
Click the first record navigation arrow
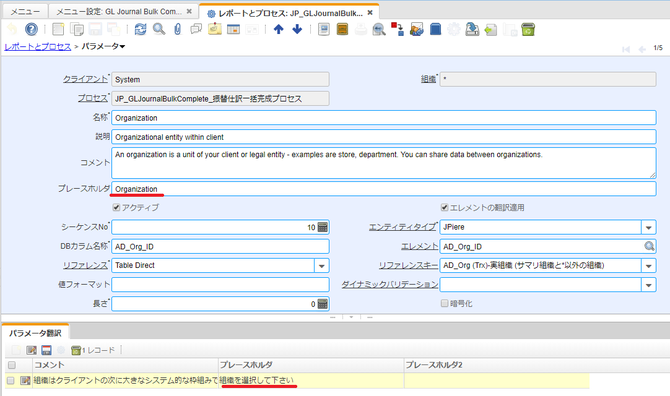(626, 49)
